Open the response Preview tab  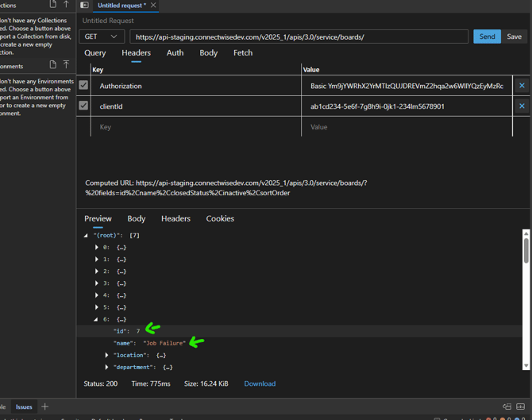pos(98,218)
